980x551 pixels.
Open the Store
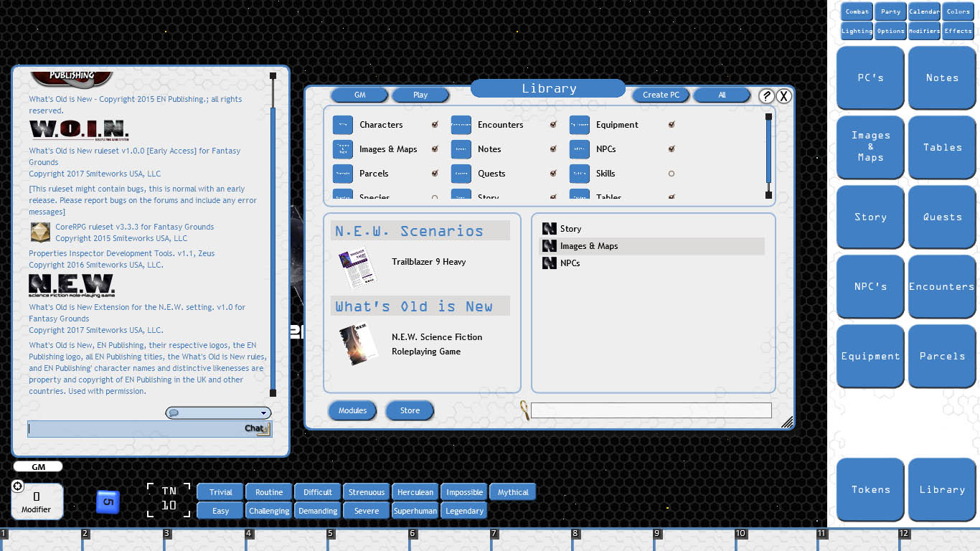[x=410, y=410]
